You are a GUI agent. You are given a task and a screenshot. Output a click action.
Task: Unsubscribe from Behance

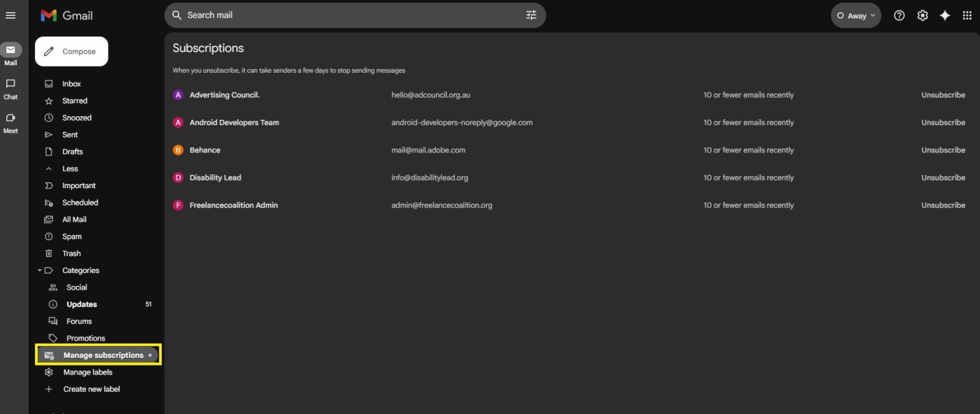click(x=943, y=150)
